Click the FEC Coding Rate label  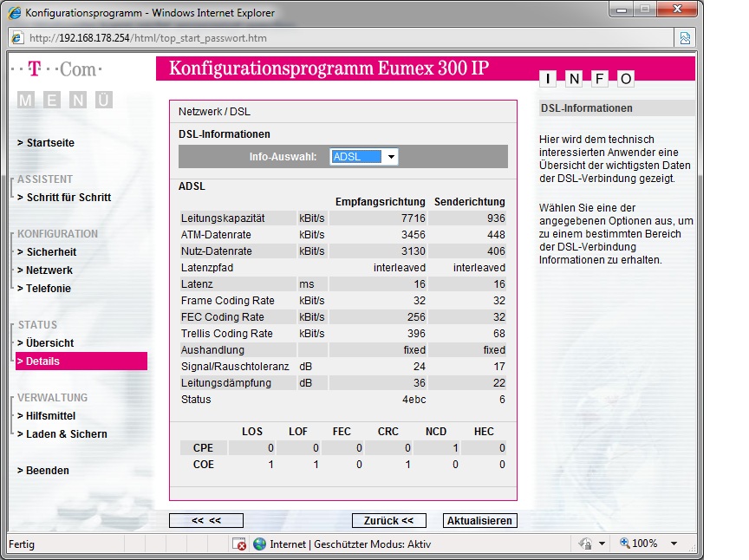point(223,316)
